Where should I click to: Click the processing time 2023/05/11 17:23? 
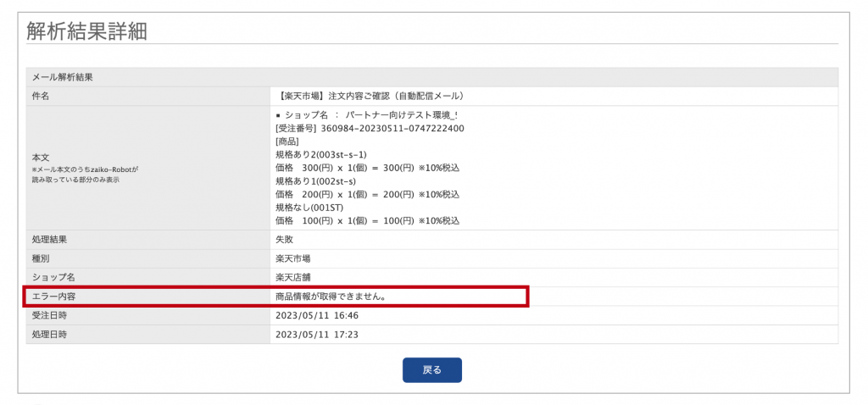(317, 335)
